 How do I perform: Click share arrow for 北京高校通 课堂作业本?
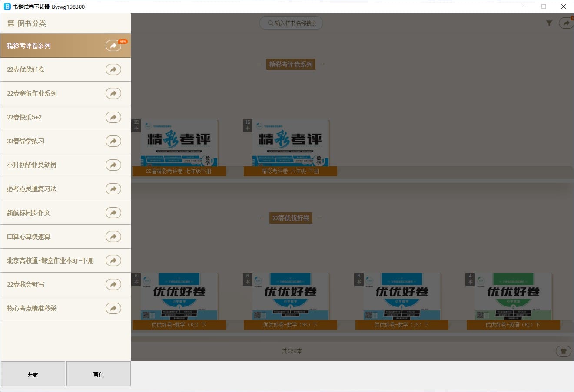113,260
